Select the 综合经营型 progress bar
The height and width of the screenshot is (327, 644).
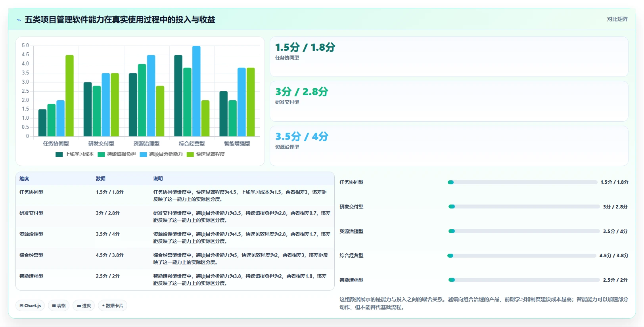521,256
